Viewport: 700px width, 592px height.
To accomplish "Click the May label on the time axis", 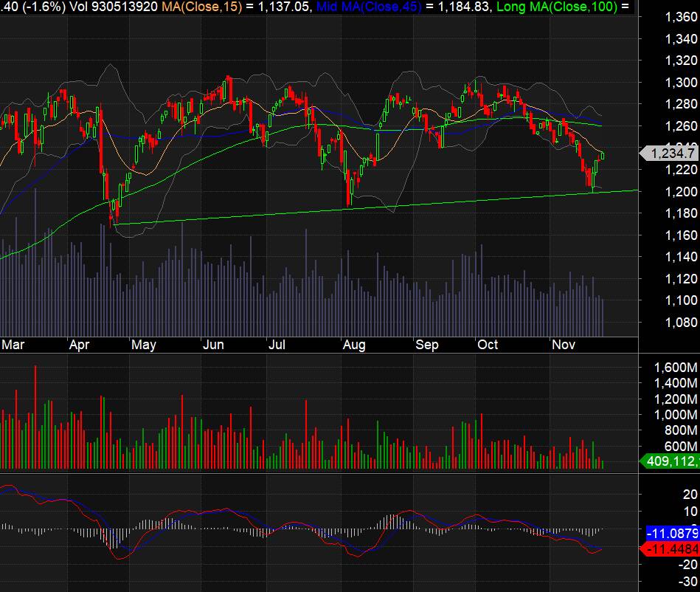I will 143,345.
